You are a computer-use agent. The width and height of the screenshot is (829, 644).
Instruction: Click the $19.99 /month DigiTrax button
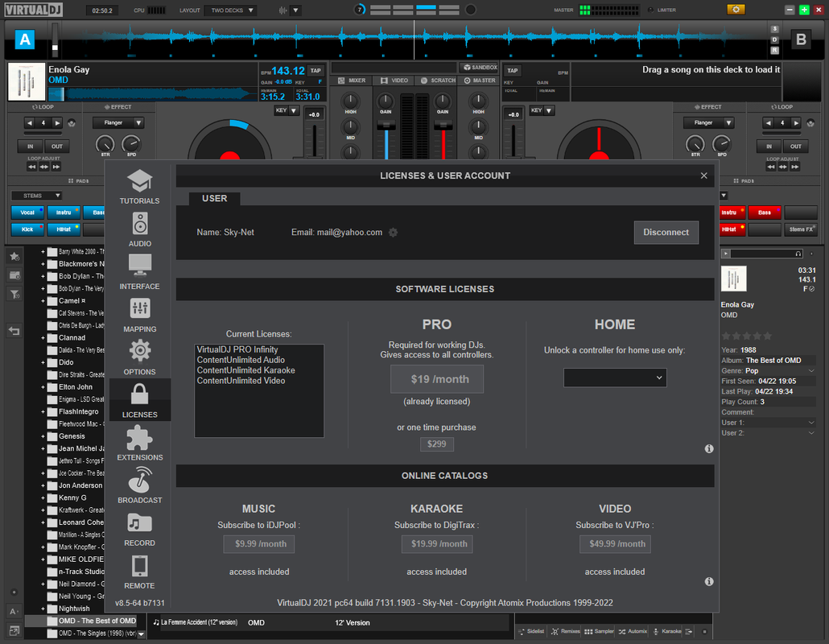click(x=437, y=544)
